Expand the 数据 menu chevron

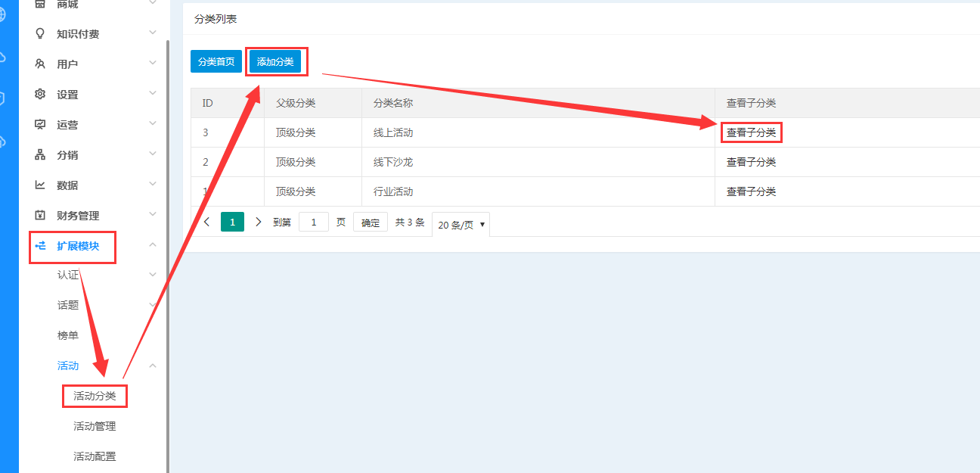click(153, 185)
